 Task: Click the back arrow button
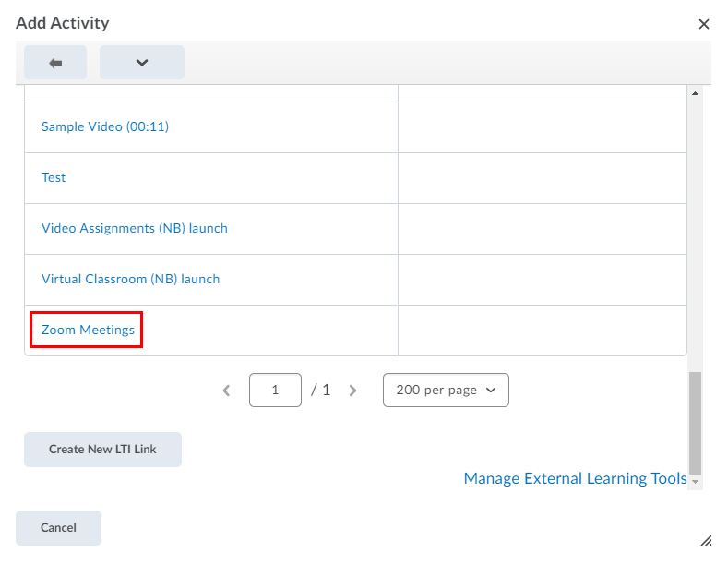point(55,63)
